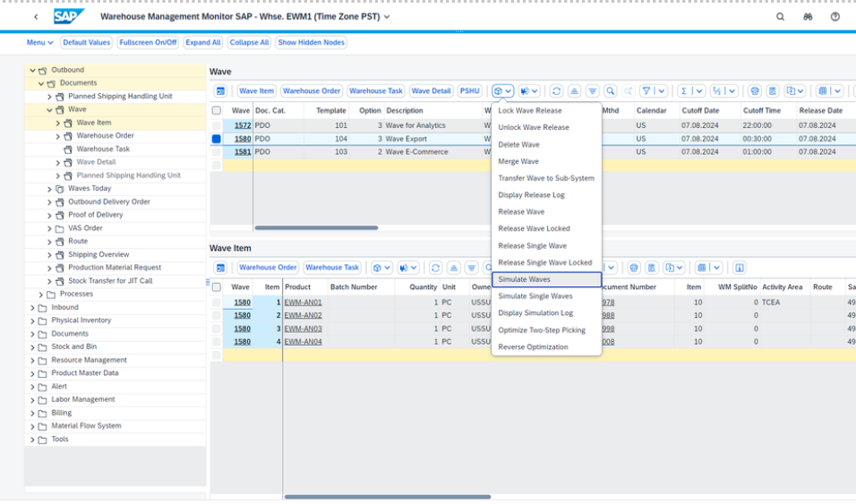Click the Expand All button
Viewport: 856px width, 504px height.
(x=203, y=42)
